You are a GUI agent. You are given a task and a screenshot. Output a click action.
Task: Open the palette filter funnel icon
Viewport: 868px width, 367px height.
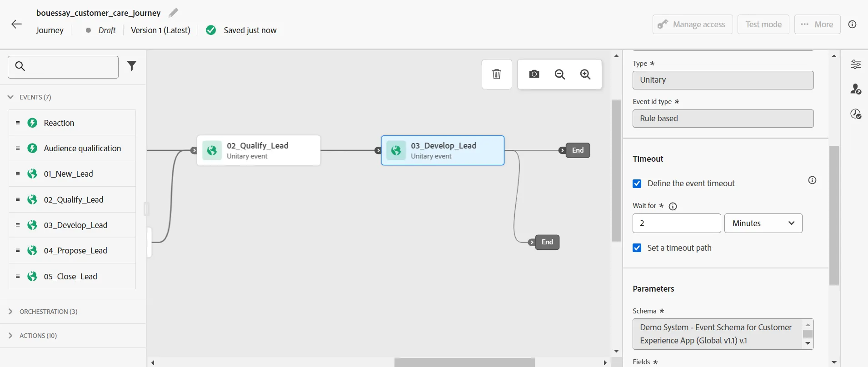coord(132,66)
